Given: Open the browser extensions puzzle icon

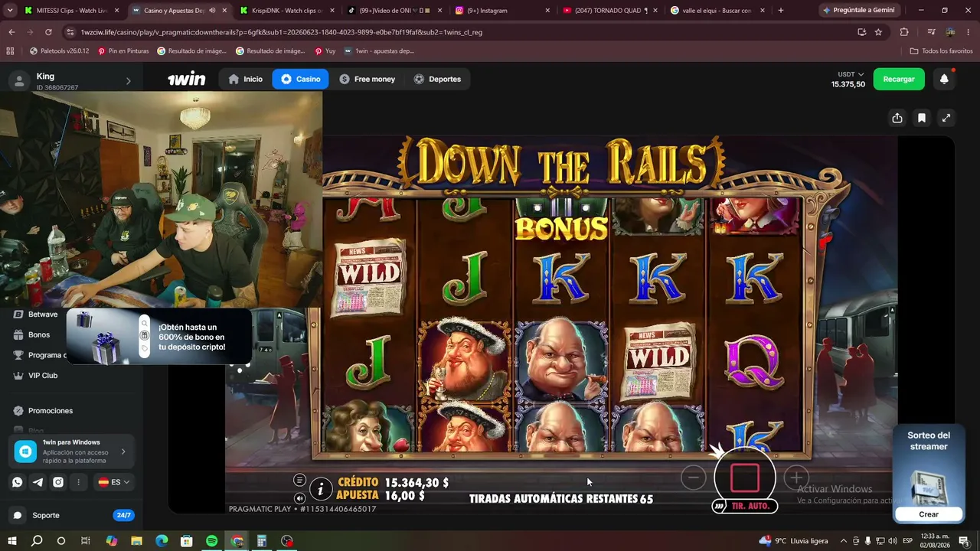Looking at the screenshot, I should click(x=904, y=32).
